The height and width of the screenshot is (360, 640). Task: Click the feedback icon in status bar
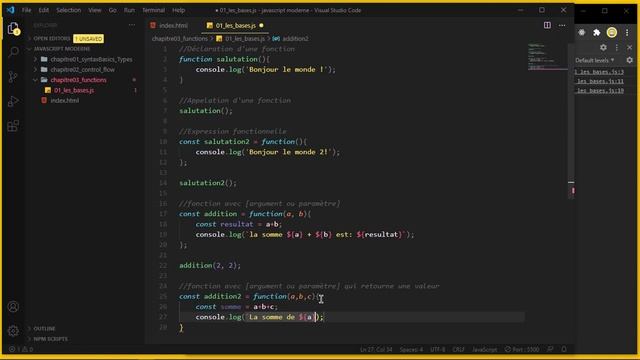(550, 349)
